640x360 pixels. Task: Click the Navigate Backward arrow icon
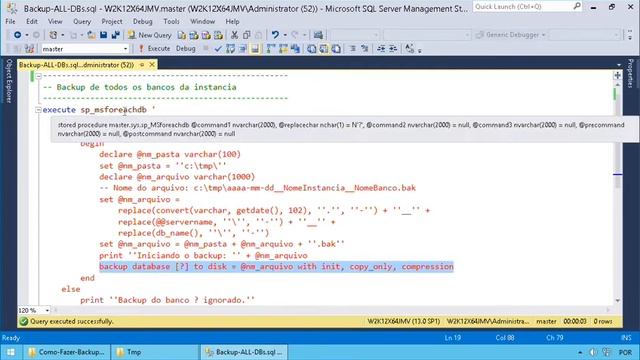(17, 35)
